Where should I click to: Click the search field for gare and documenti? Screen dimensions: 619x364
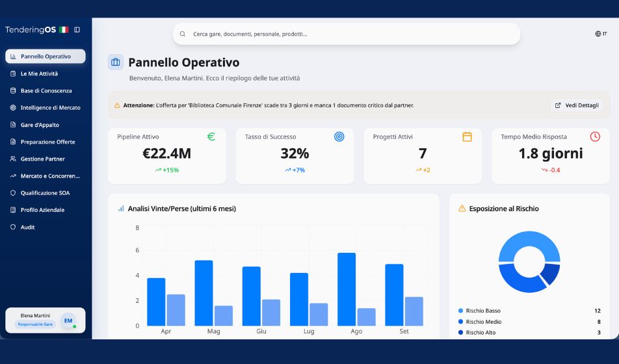point(346,34)
